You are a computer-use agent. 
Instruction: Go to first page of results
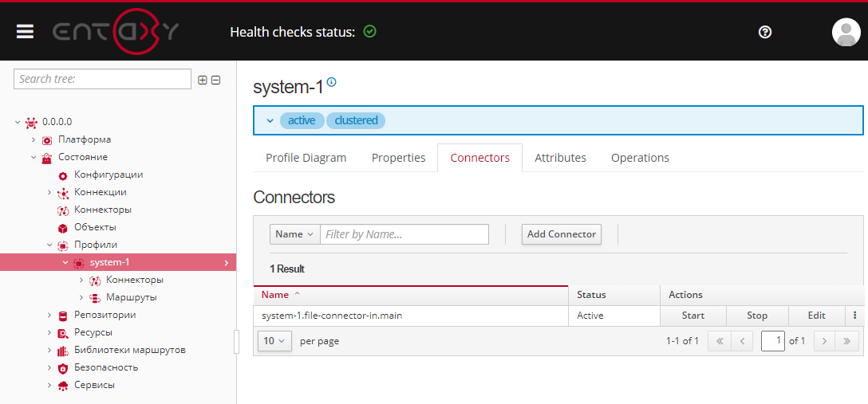pos(720,341)
